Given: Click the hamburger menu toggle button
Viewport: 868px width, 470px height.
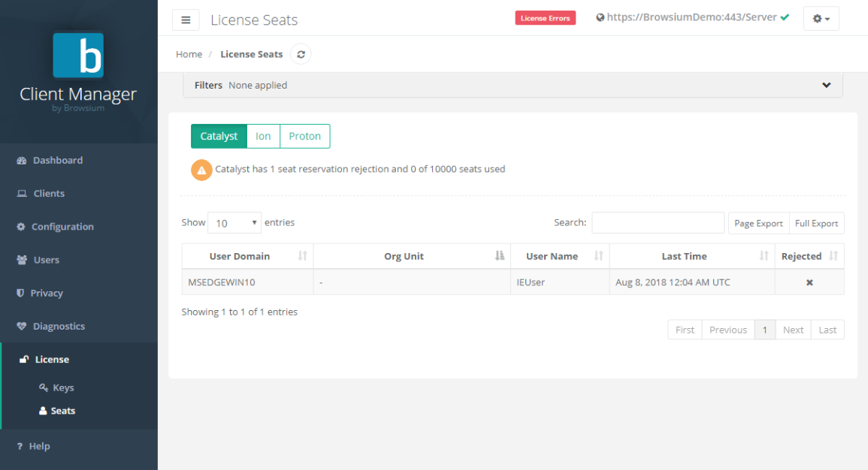Looking at the screenshot, I should click(186, 20).
